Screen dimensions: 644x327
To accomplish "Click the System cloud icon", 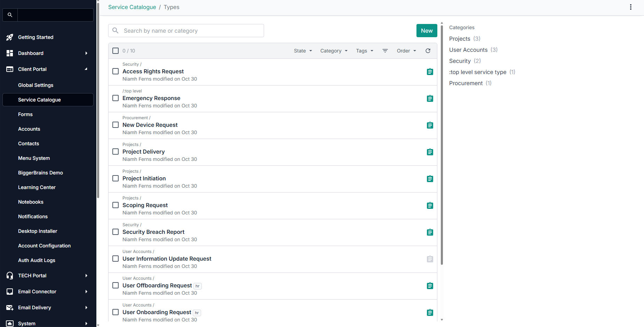I will (10, 324).
